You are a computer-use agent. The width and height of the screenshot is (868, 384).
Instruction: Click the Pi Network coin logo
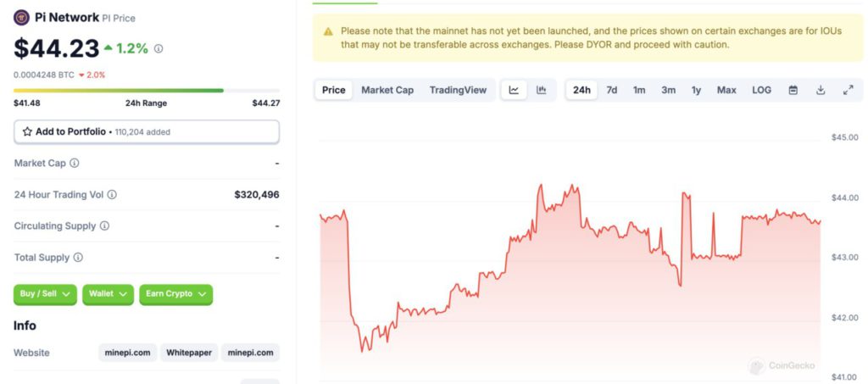tap(21, 18)
